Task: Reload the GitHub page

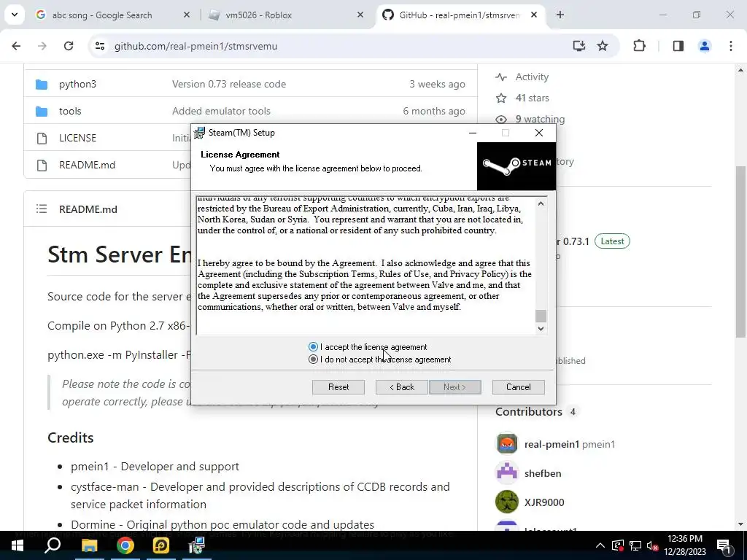Action: tap(69, 46)
